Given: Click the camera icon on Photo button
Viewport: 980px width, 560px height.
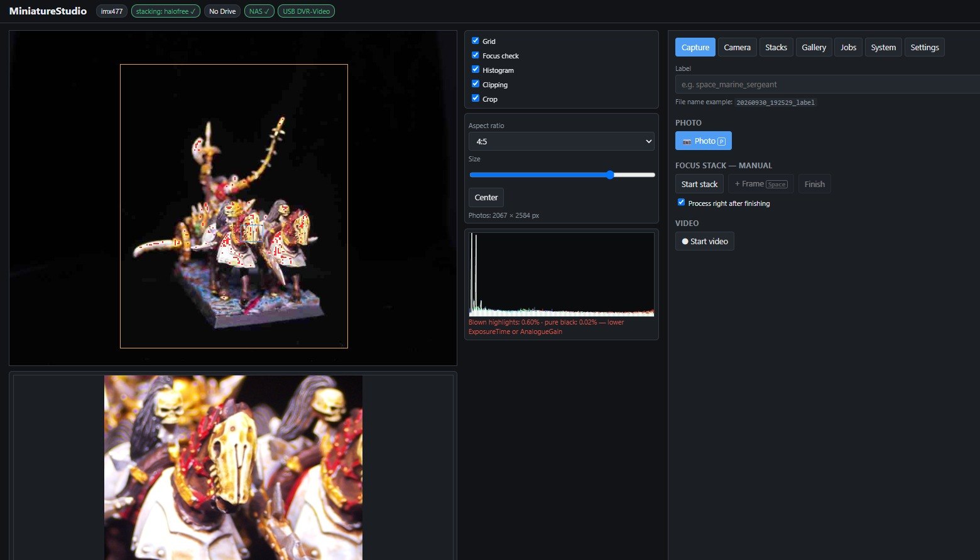Looking at the screenshot, I should (687, 141).
